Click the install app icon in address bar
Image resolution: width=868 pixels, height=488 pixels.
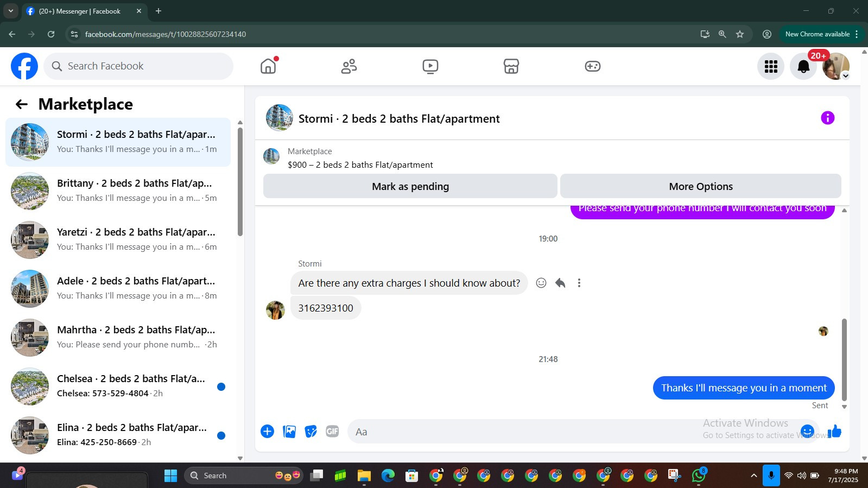[705, 34]
